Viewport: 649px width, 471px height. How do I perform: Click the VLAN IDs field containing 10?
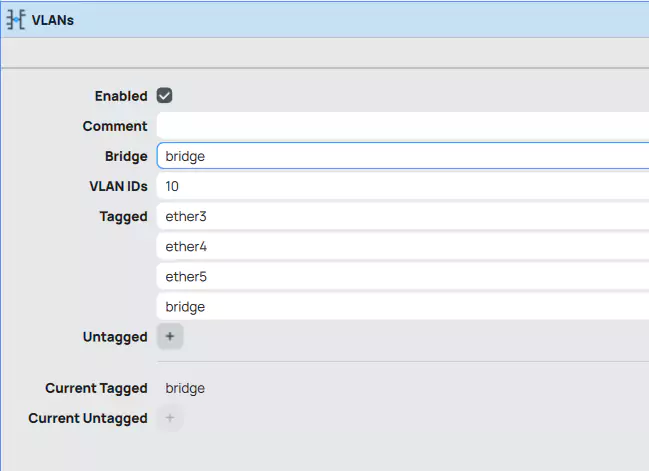pyautogui.click(x=400, y=186)
